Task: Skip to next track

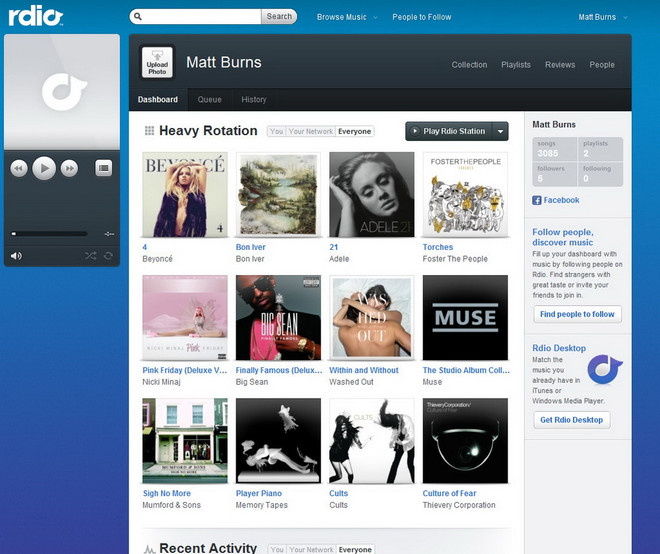Action: click(69, 168)
